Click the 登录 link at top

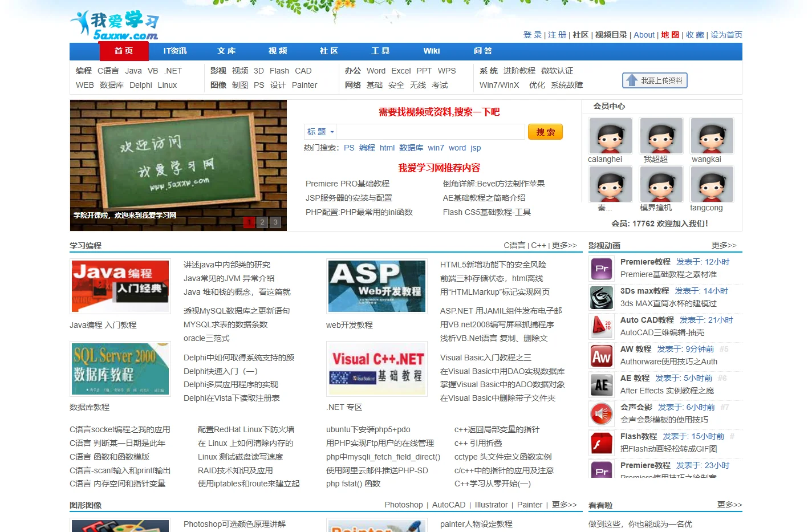pyautogui.click(x=533, y=35)
